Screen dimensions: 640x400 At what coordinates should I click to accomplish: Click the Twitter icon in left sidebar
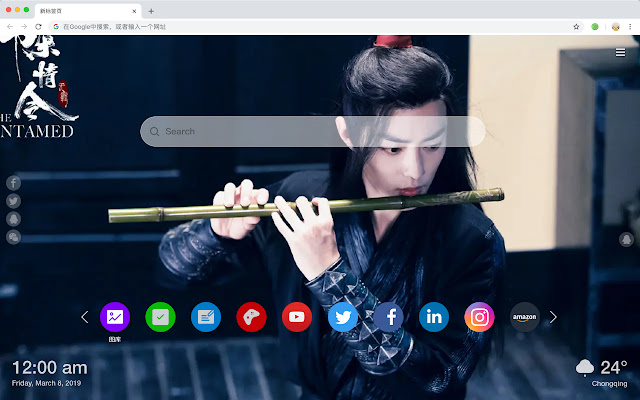click(x=13, y=201)
